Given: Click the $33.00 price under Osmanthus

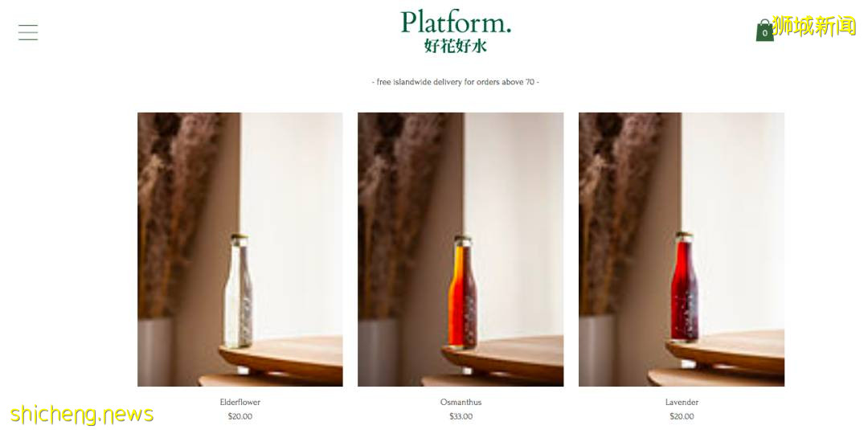Looking at the screenshot, I should [461, 416].
